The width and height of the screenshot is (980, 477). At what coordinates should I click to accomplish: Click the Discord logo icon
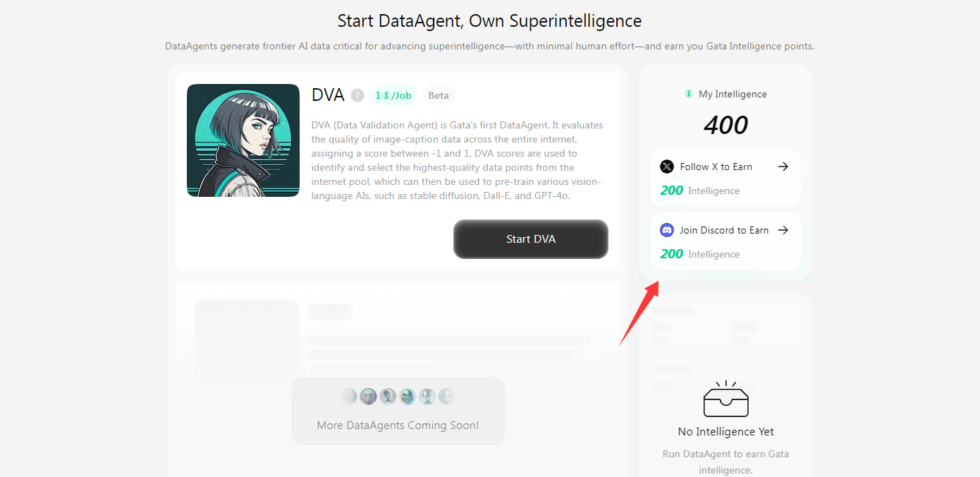[666, 229]
